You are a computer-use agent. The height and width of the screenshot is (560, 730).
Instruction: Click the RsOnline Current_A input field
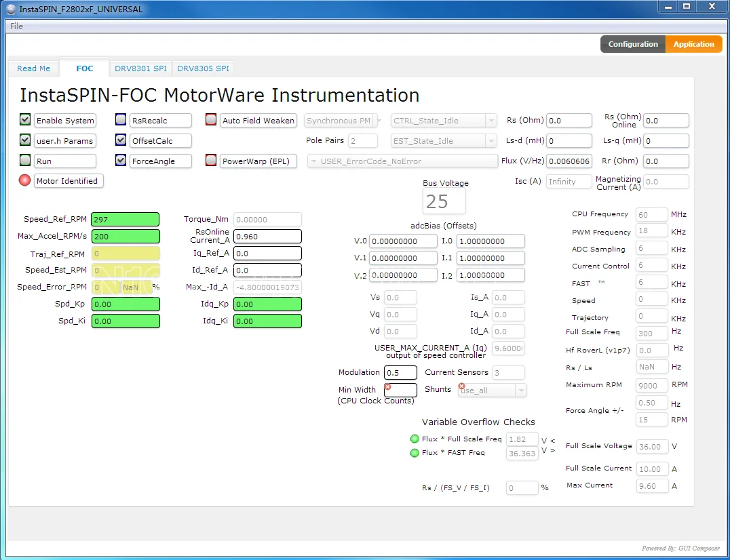click(267, 237)
